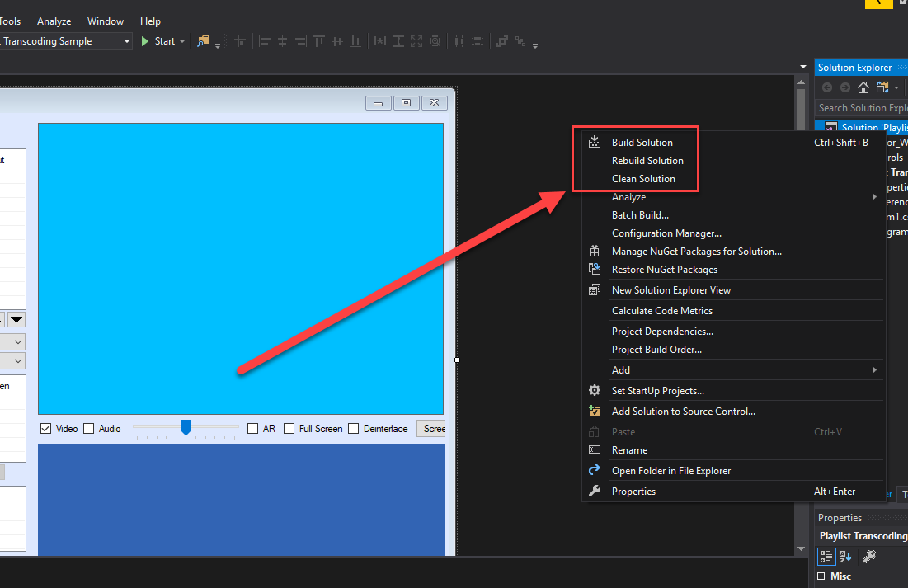Select Manage NuGet Packages for Solution
Image resolution: width=908 pixels, height=588 pixels.
734,252
